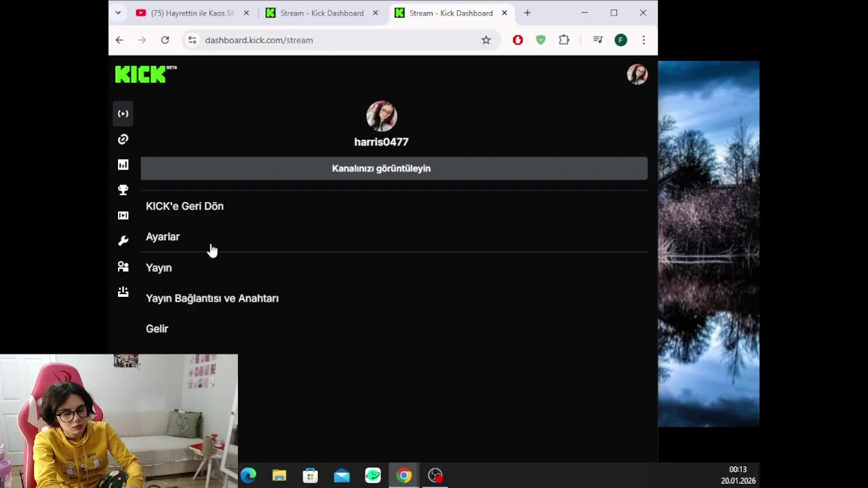The width and height of the screenshot is (868, 488).
Task: Open the analytics chart icon in sidebar
Action: point(123,165)
